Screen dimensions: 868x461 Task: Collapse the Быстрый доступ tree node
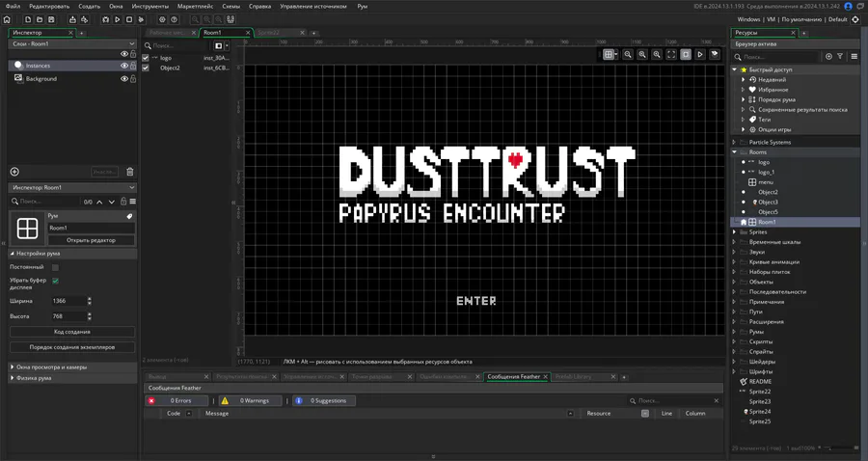[735, 69]
